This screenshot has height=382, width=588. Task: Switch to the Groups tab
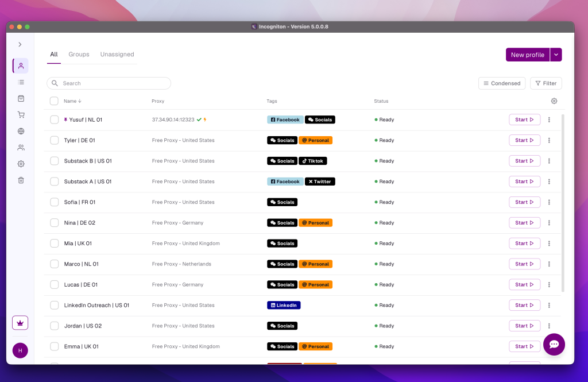(79, 55)
